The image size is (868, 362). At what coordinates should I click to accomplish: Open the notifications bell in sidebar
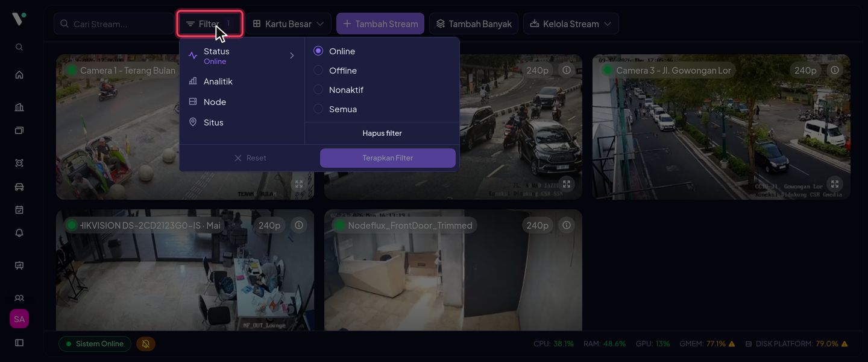pos(19,233)
